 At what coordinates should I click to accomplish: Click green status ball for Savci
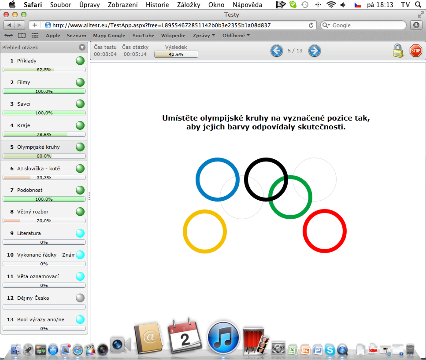click(80, 104)
